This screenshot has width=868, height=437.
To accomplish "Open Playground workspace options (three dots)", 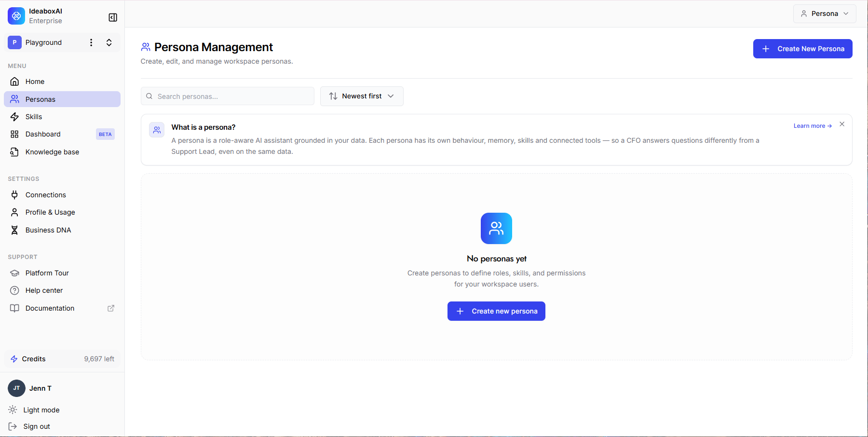I will click(x=91, y=42).
